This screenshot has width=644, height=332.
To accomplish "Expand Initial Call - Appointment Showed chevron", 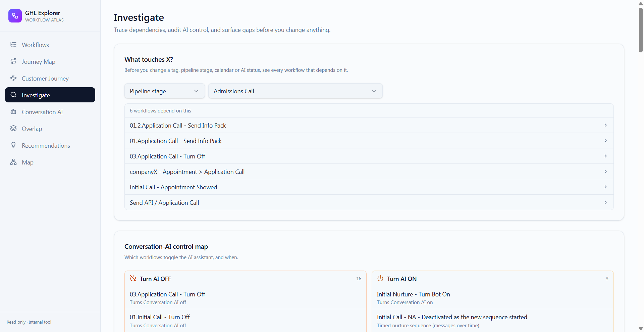I will [605, 187].
